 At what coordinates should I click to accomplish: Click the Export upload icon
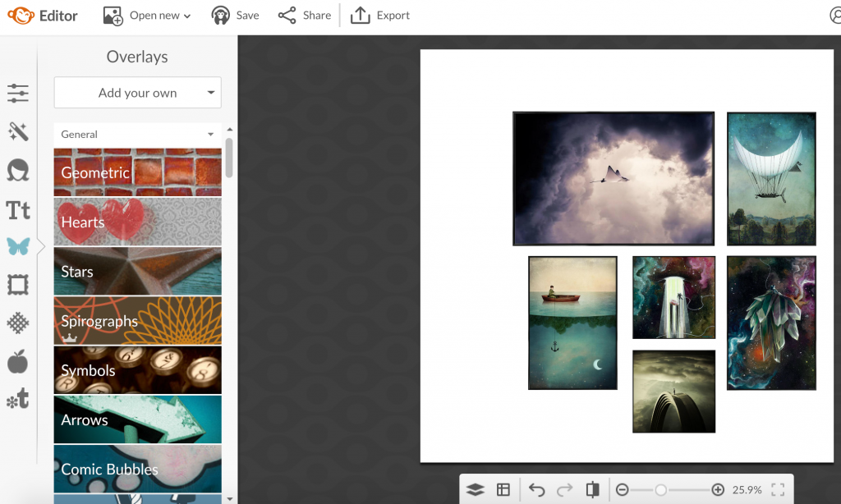[361, 15]
